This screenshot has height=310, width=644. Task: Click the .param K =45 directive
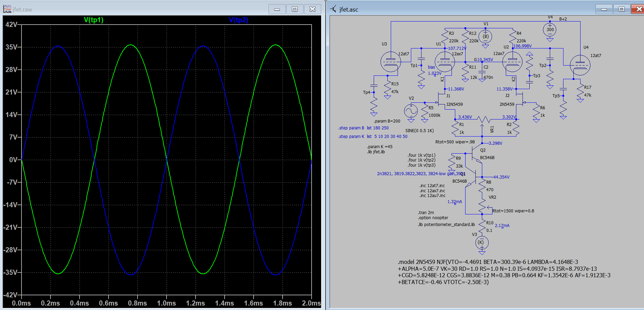coord(380,147)
